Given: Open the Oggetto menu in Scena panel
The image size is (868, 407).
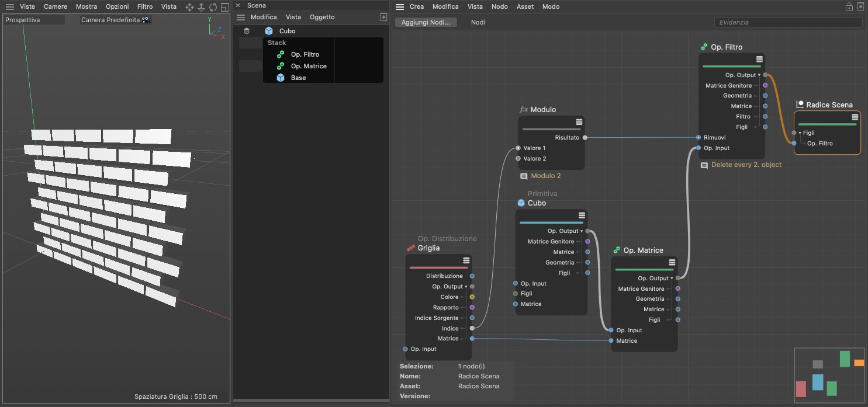Looking at the screenshot, I should tap(322, 18).
